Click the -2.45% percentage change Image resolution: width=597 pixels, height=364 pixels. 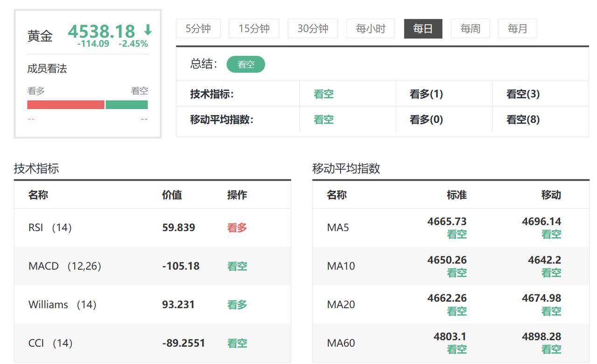coord(133,44)
